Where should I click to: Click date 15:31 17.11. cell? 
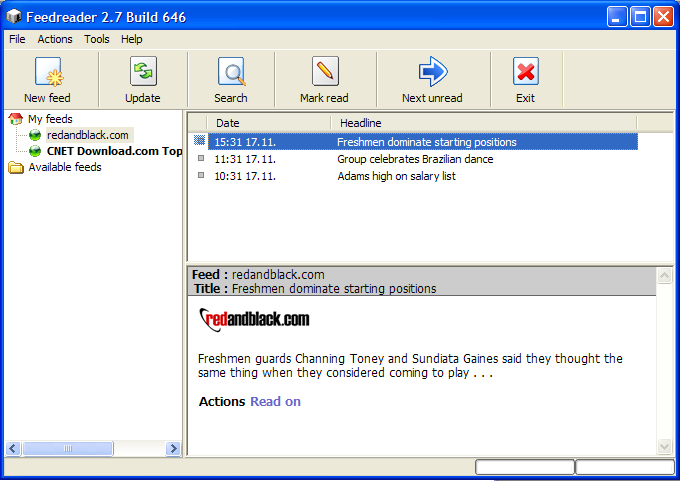245,142
